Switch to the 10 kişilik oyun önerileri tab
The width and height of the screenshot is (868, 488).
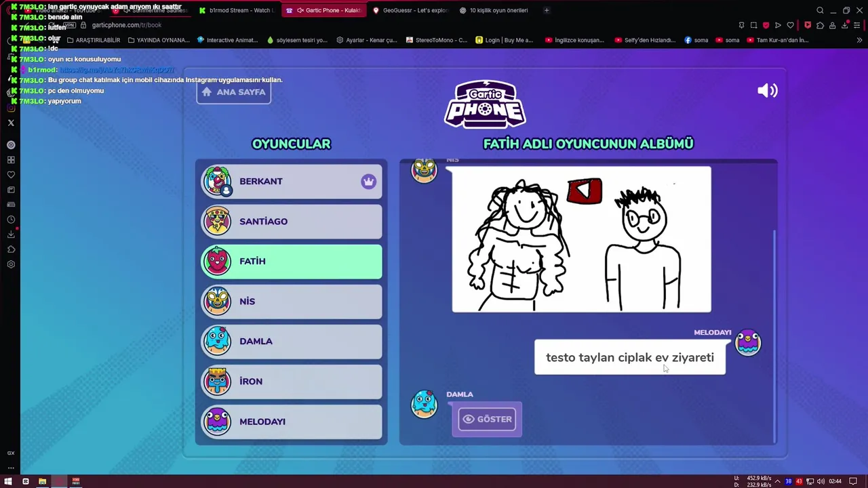pyautogui.click(x=495, y=10)
